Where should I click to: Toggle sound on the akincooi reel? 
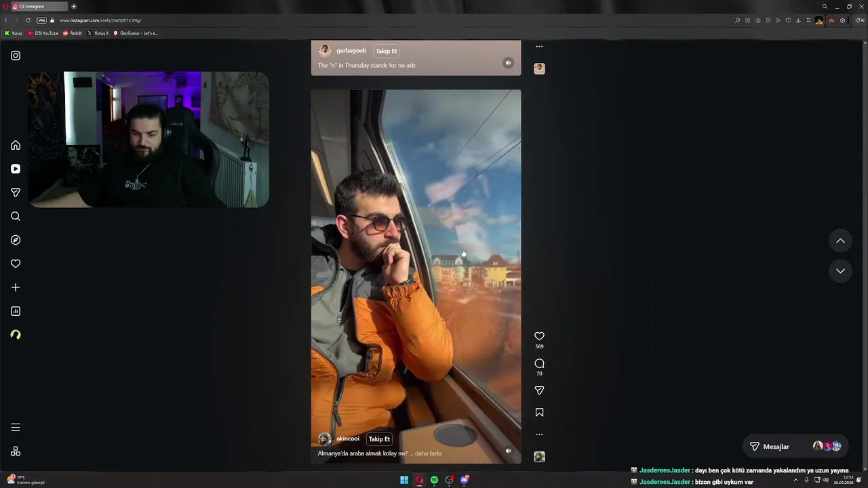[508, 451]
